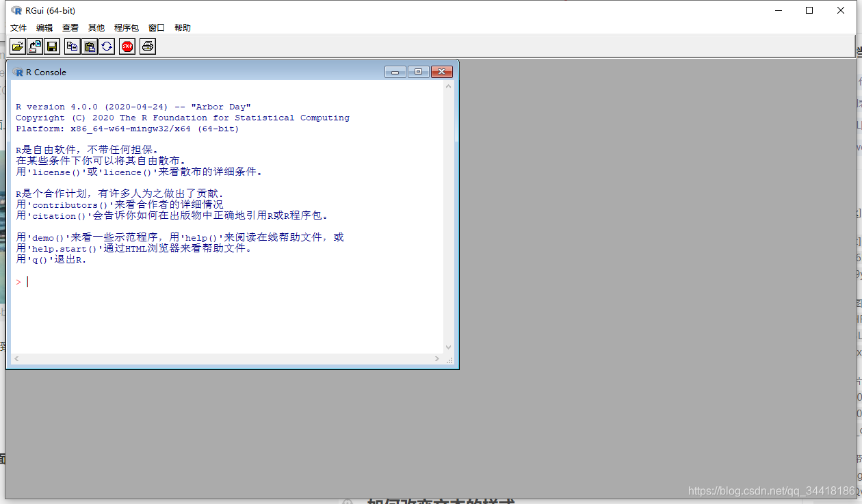Click the R Console title bar text

46,72
